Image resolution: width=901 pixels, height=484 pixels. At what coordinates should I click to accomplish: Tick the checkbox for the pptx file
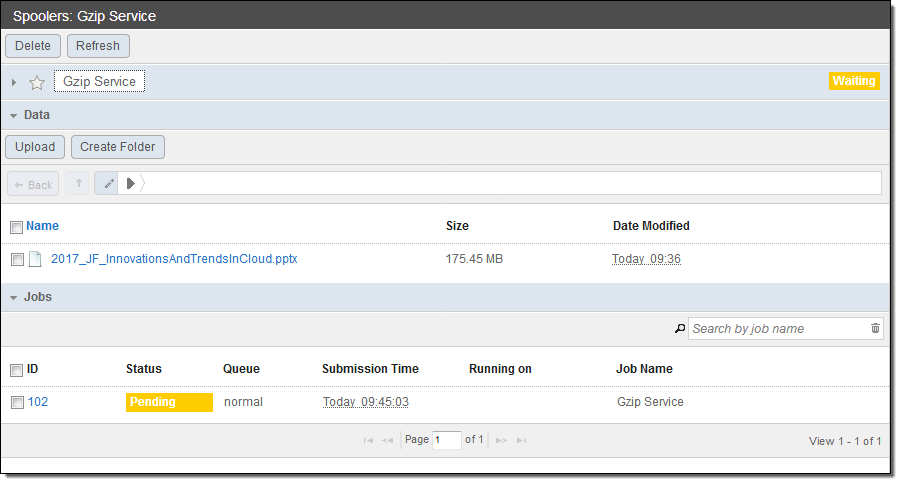coord(17,259)
